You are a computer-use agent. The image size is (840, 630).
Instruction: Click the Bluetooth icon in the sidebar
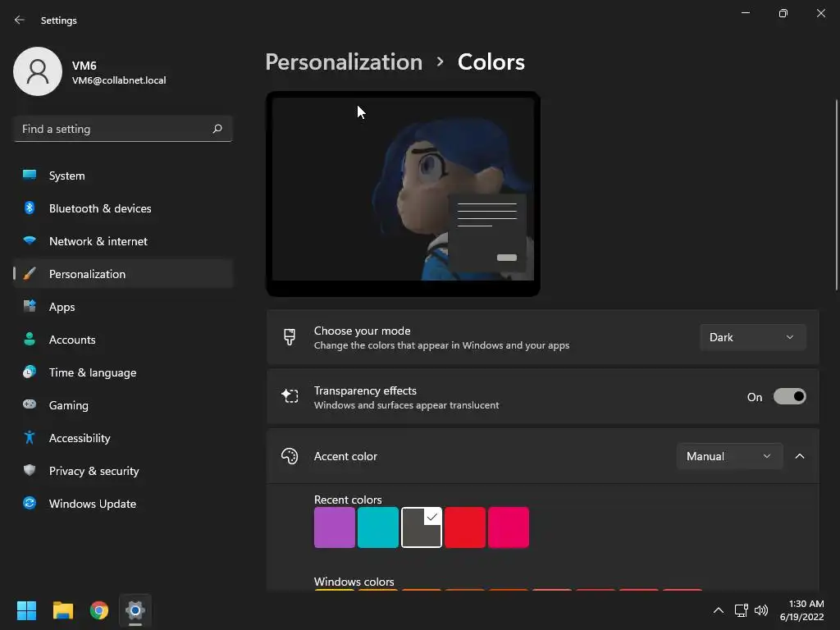point(30,208)
